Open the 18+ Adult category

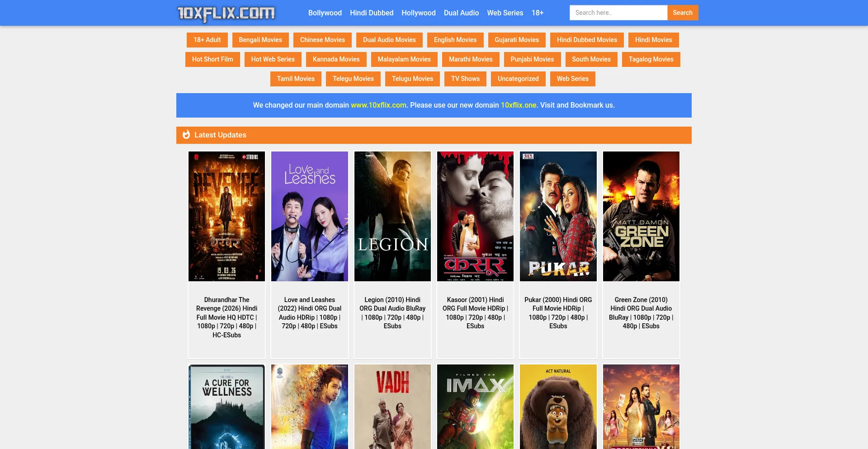(207, 40)
